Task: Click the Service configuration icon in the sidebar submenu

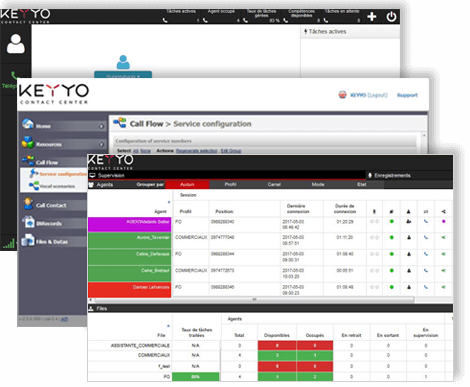Action: pyautogui.click(x=33, y=173)
